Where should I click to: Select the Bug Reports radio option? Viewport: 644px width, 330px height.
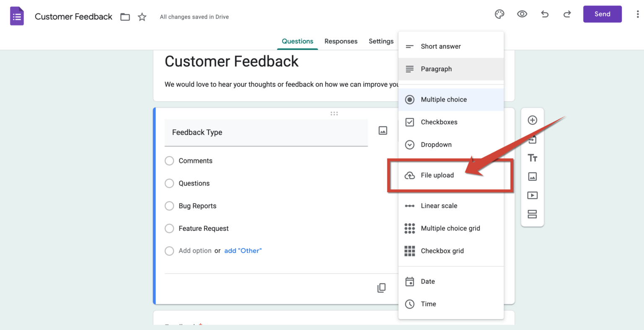[169, 206]
